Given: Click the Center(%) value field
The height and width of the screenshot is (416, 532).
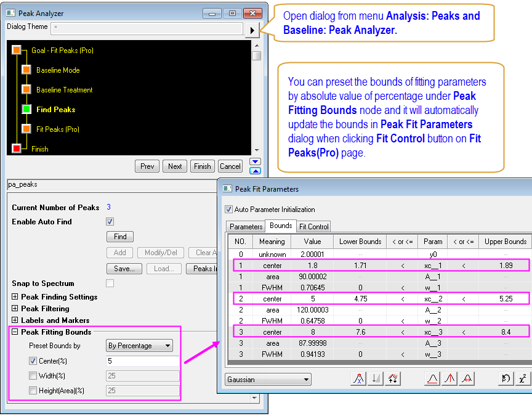Looking at the screenshot, I should pos(142,361).
